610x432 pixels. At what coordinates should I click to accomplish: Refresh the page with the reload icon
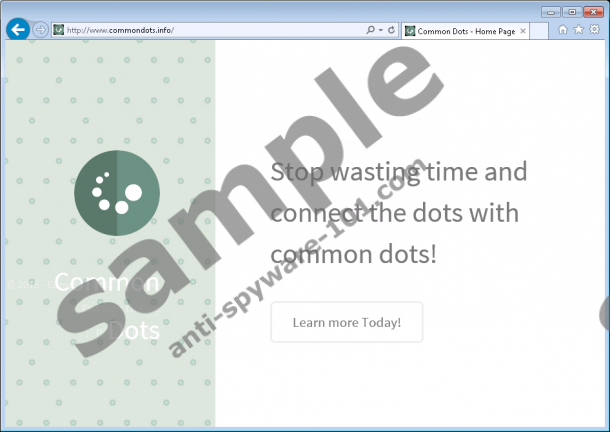(391, 30)
